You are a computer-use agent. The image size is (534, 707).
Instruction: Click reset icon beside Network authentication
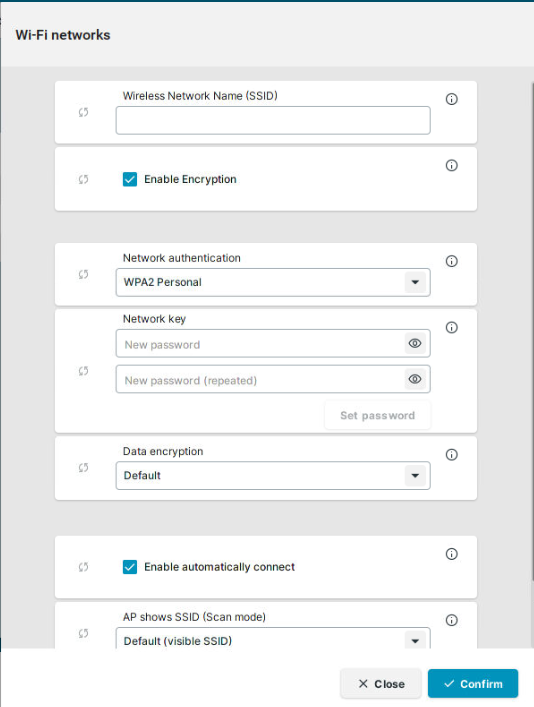coord(83,274)
